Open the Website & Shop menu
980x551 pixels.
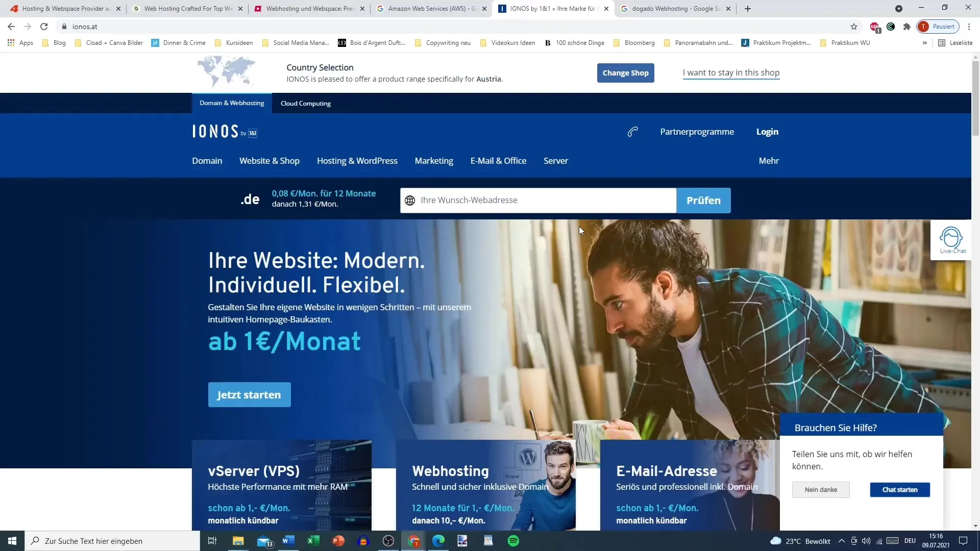point(269,161)
